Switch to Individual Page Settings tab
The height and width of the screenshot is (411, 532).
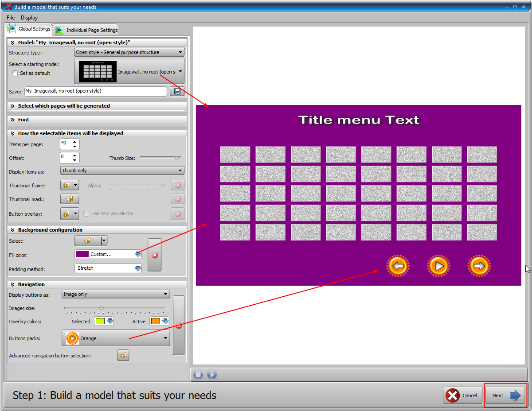(x=86, y=30)
